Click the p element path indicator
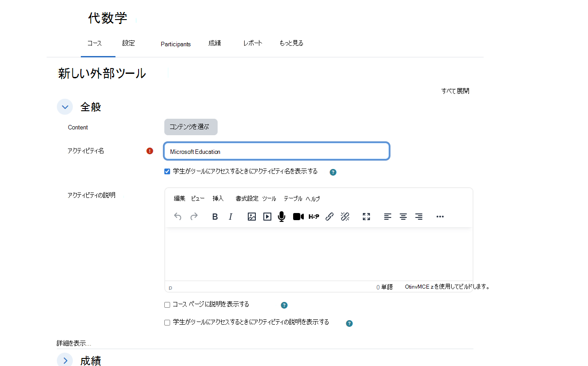This screenshot has height=366, width=588. (171, 288)
